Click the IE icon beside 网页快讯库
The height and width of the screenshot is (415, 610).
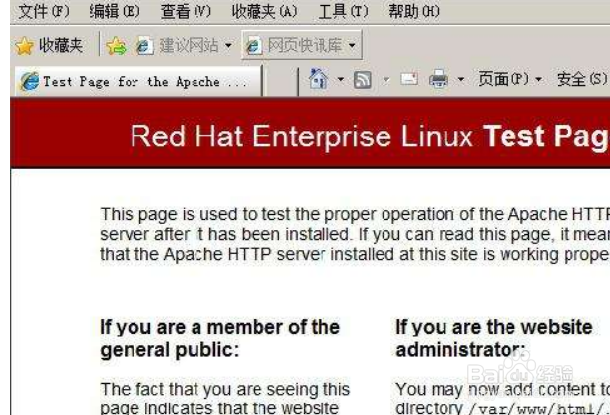tap(253, 46)
